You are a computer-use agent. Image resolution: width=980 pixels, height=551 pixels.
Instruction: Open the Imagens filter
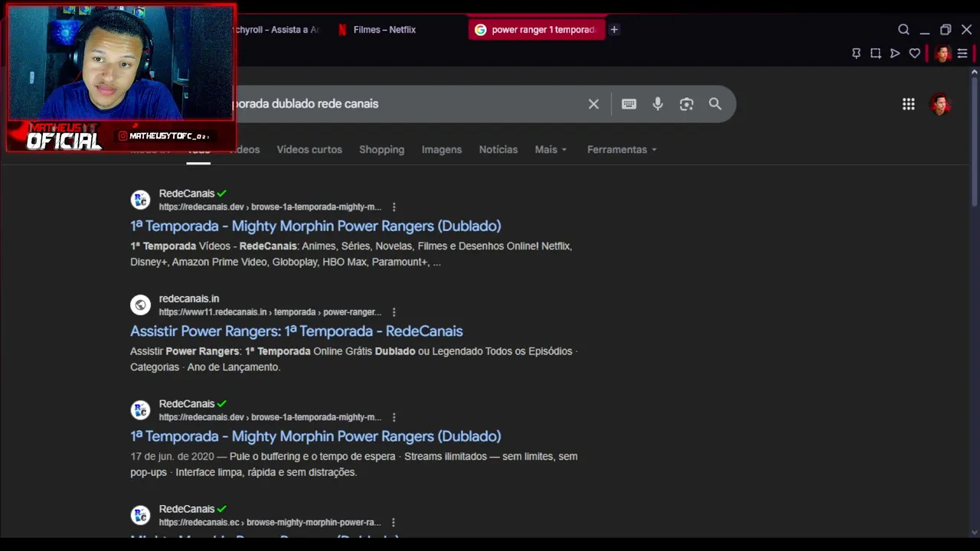(442, 149)
